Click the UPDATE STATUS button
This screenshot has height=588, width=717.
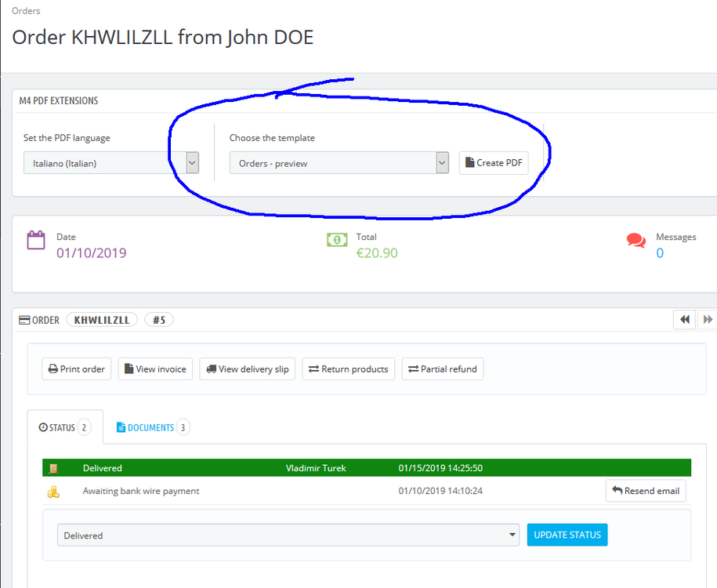point(567,535)
